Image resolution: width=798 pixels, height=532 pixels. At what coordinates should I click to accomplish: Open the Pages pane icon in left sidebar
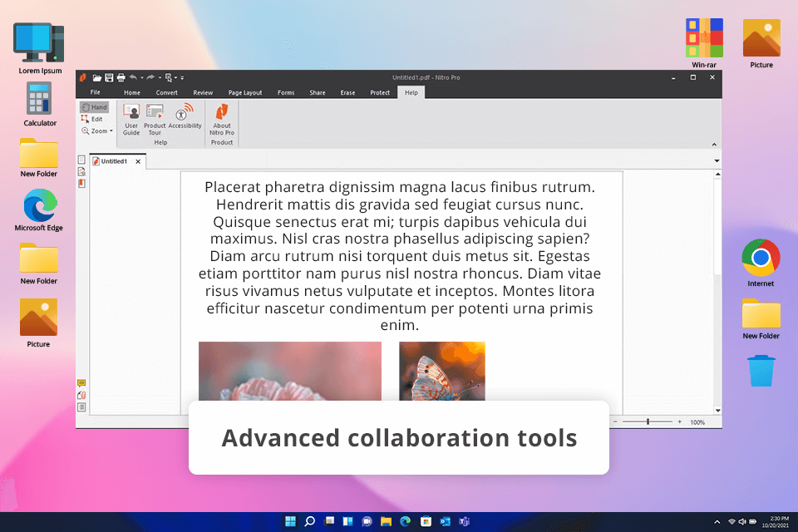(81, 160)
